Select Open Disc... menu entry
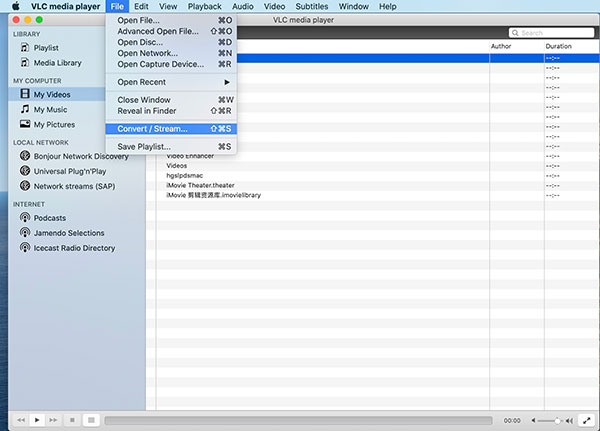Image resolution: width=600 pixels, height=431 pixels. (171, 42)
